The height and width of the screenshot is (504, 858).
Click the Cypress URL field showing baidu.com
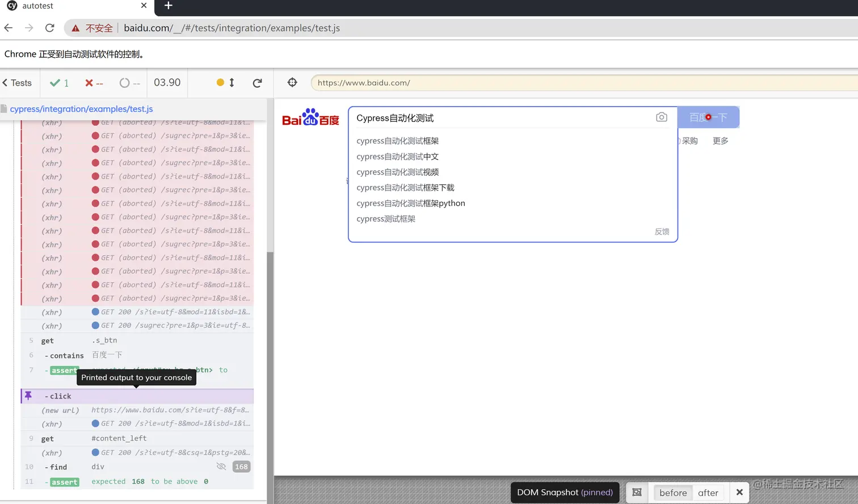[584, 83]
